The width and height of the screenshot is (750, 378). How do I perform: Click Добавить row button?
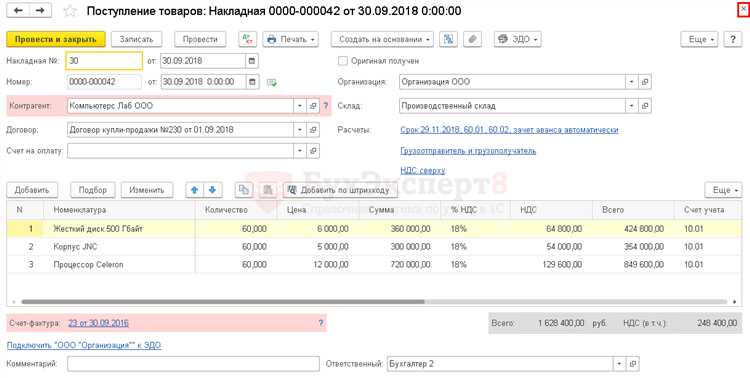click(32, 190)
